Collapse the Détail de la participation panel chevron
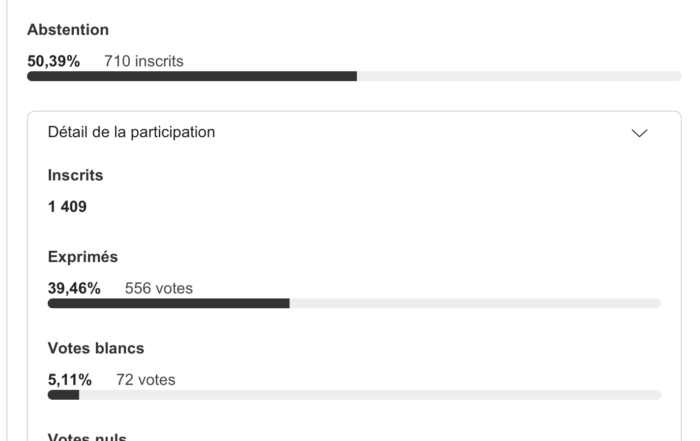Image resolution: width=700 pixels, height=441 pixels. click(x=640, y=133)
